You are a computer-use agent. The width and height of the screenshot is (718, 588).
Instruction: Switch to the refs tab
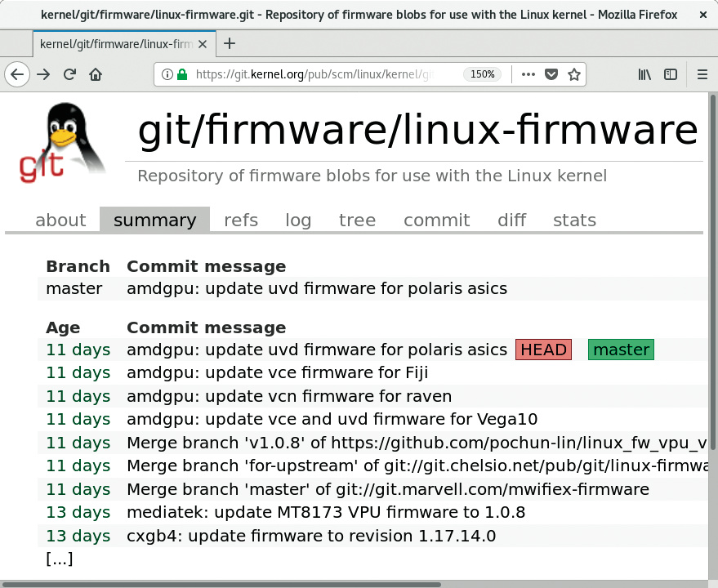[241, 220]
